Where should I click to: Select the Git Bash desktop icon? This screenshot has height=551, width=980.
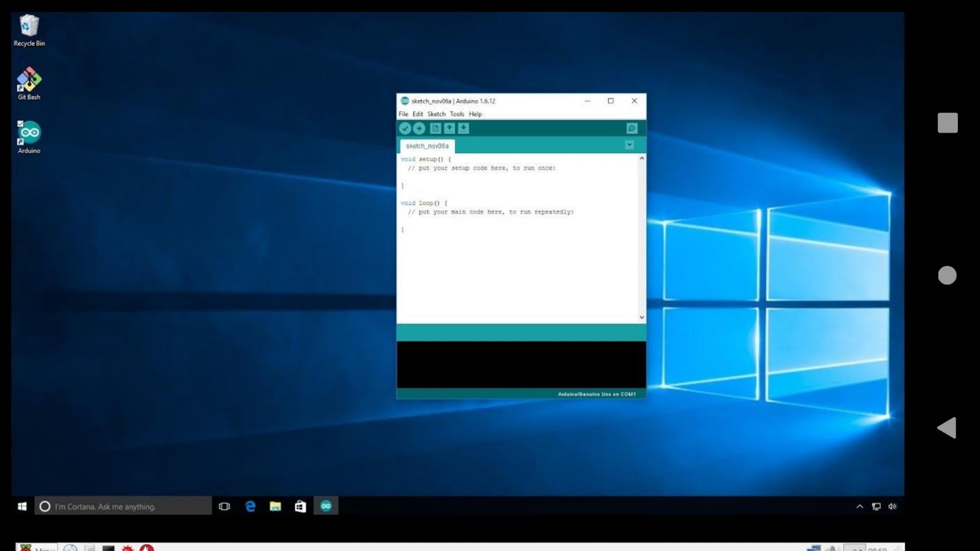pos(29,84)
